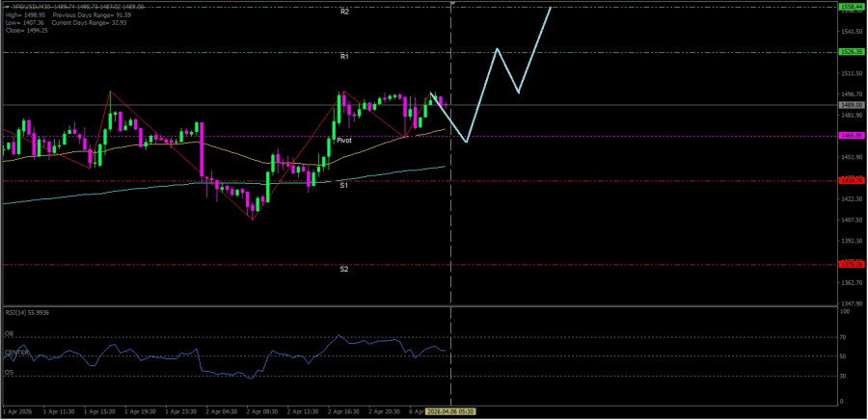Screen dimensions: 868x420
Task: Click the highlighted 2026.04.06 05:30 time tag
Action: point(450,411)
